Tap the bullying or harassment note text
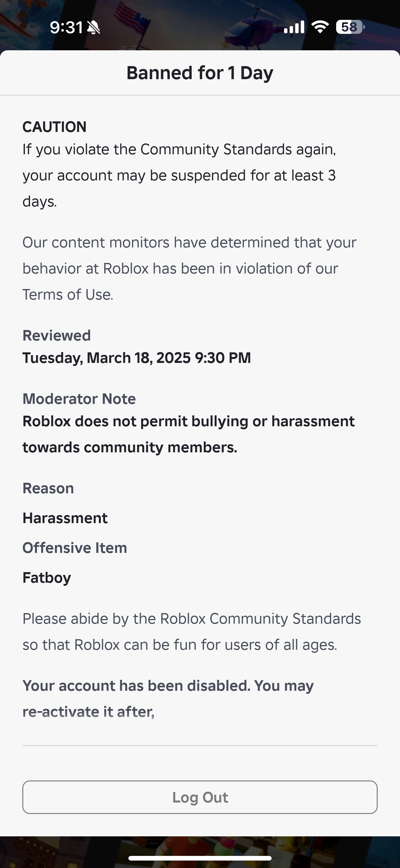Viewport: 400px width, 868px height. pyautogui.click(x=189, y=434)
